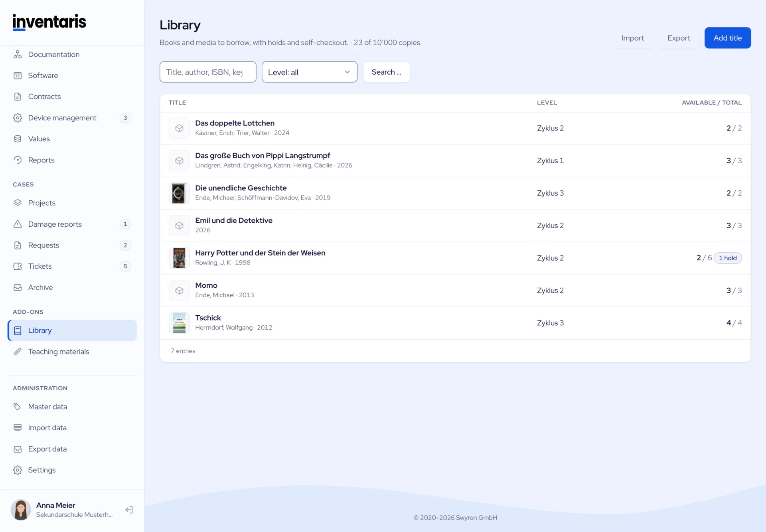Click the Export button
The width and height of the screenshot is (766, 532).
(x=679, y=38)
